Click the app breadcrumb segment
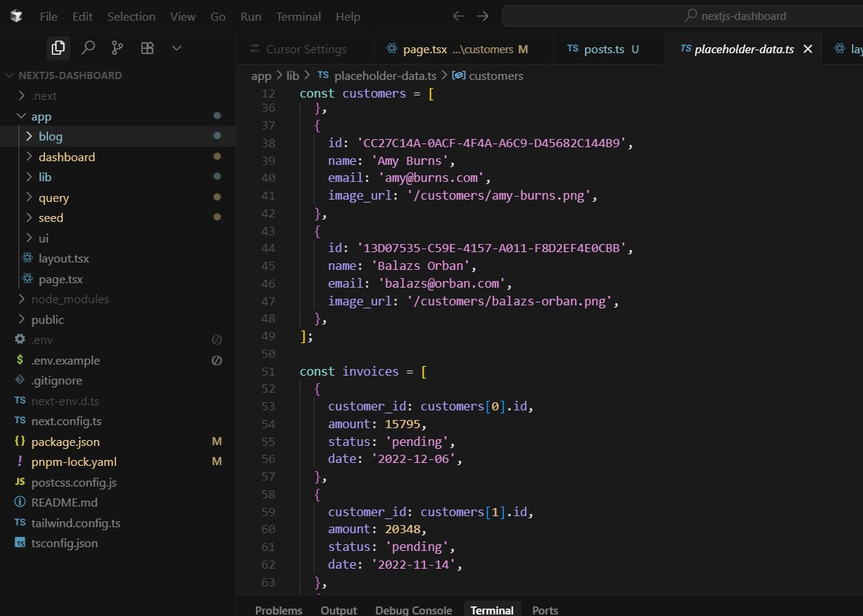 (x=262, y=76)
